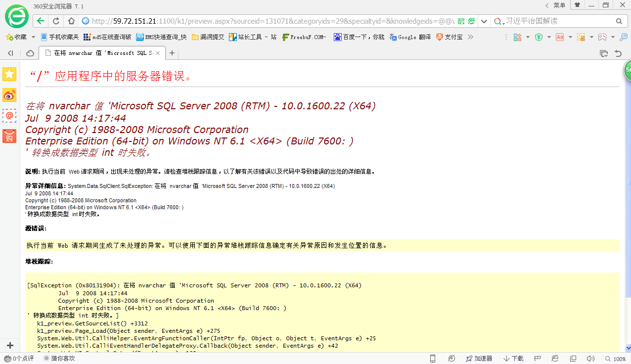This screenshot has width=631, height=364.
Task: Expand screenshot tool dropdown arrow
Action: pos(591,37)
